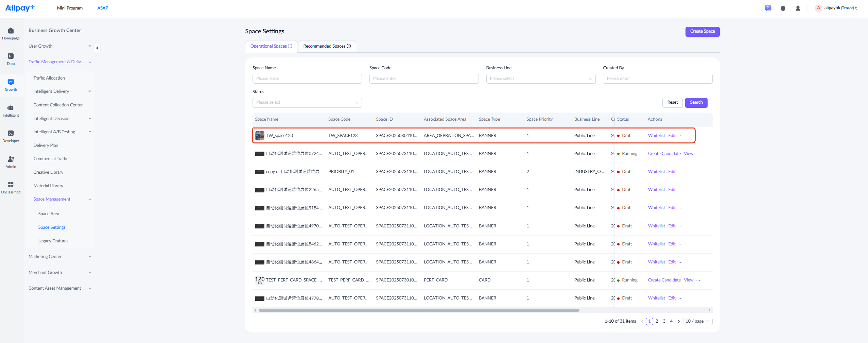Click Edit for the TW_space123 row
This screenshot has width=868, height=343.
(x=672, y=136)
